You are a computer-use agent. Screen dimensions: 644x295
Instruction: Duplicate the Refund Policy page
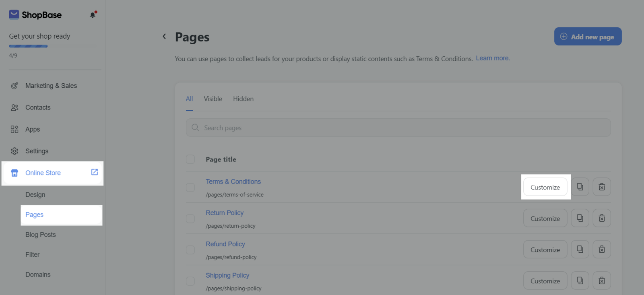point(580,249)
